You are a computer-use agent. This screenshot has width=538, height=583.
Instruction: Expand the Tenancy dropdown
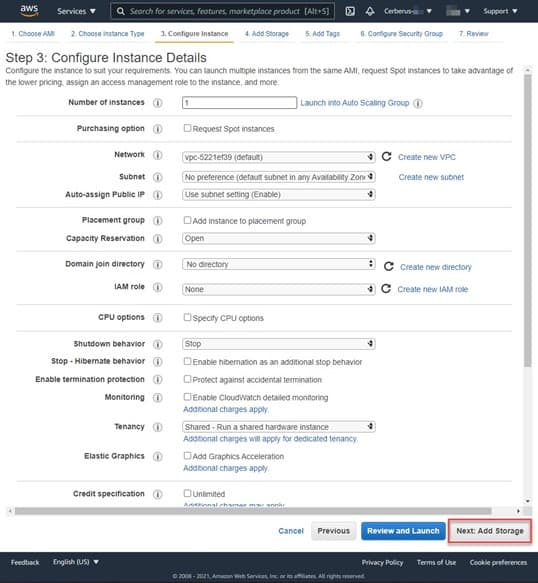point(278,426)
